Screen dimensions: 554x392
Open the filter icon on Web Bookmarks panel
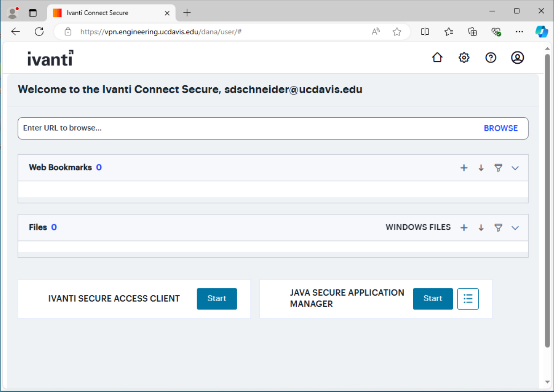point(498,168)
